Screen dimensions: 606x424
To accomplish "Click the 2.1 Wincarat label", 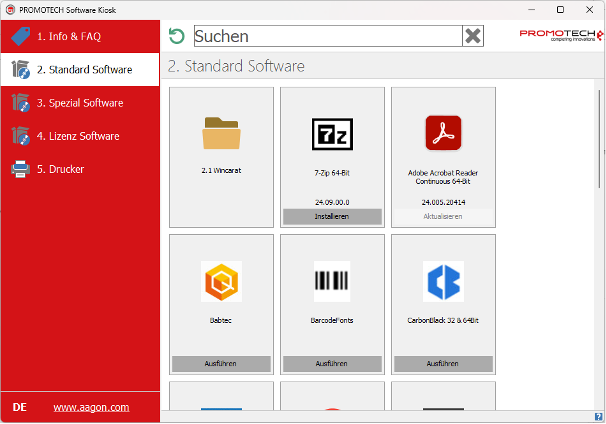I will click(221, 170).
